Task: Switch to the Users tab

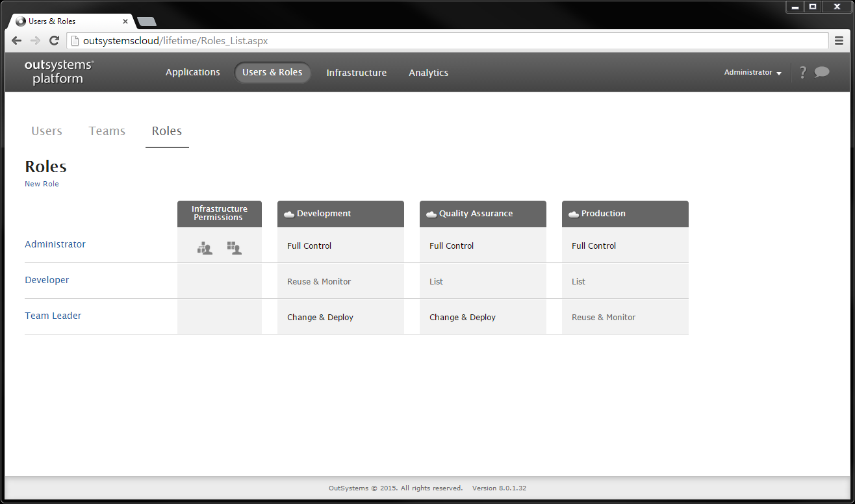Action: pyautogui.click(x=46, y=131)
